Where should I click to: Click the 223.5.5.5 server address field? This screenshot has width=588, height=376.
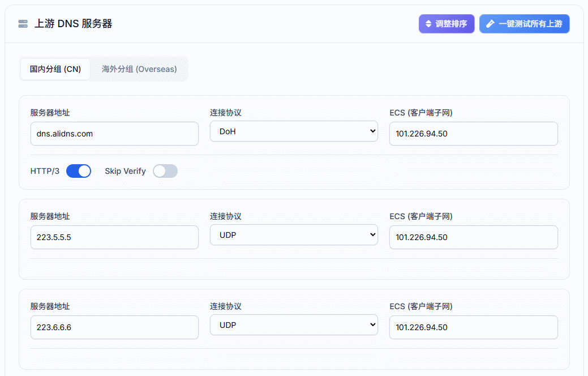point(114,237)
